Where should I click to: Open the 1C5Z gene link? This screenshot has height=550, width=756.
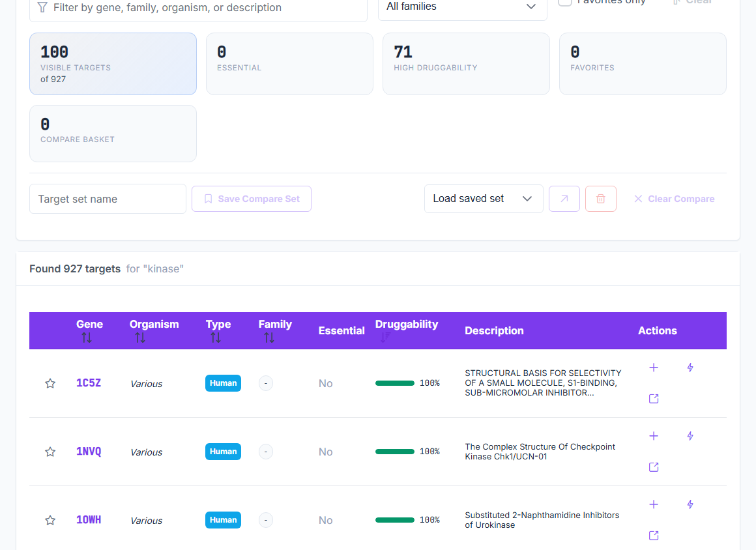(x=89, y=383)
